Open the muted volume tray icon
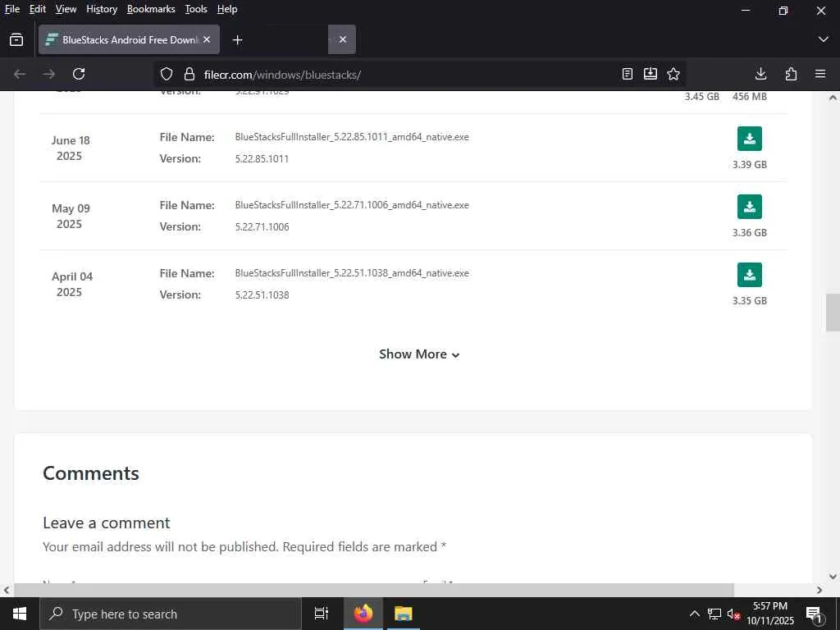This screenshot has height=630, width=840. click(733, 614)
